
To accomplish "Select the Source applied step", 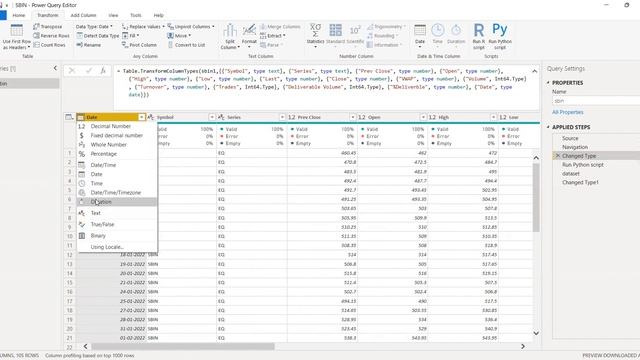I will tap(570, 138).
